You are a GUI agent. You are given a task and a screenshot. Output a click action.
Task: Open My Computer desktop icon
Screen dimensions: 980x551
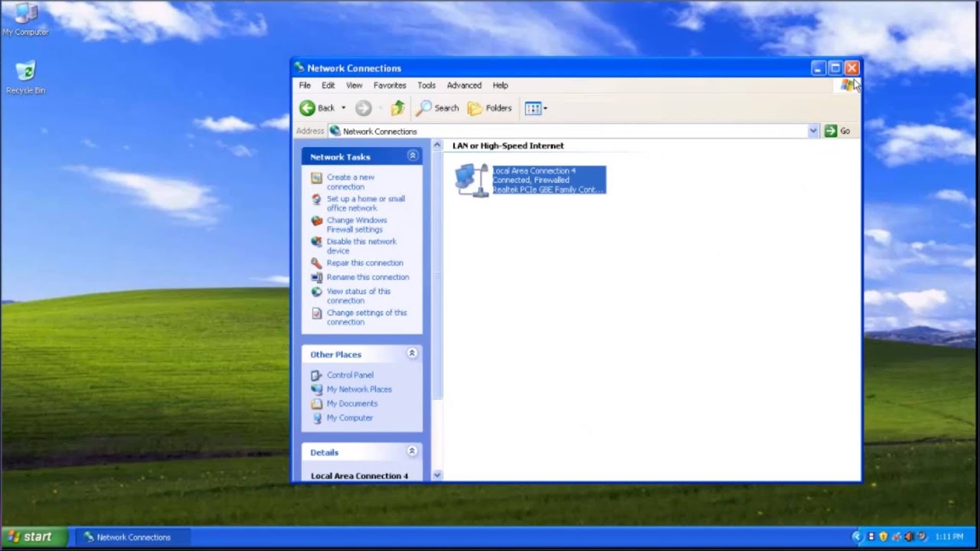pos(25,20)
